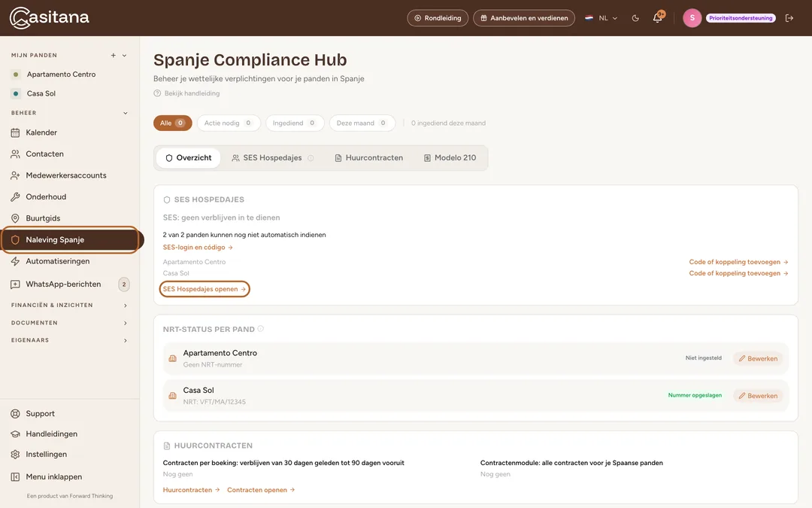
Task: Switch to the Huurcontracten tab
Action: click(368, 157)
